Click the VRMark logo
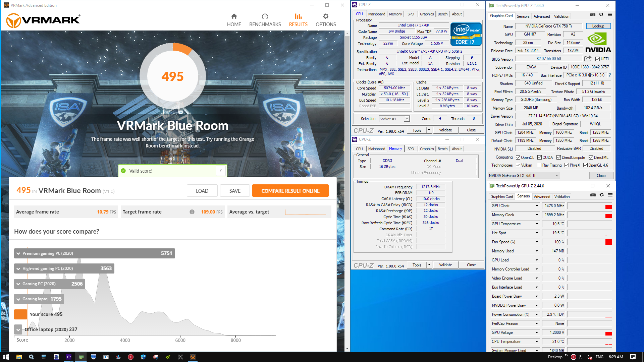The height and width of the screenshot is (362, 644). pos(43,20)
